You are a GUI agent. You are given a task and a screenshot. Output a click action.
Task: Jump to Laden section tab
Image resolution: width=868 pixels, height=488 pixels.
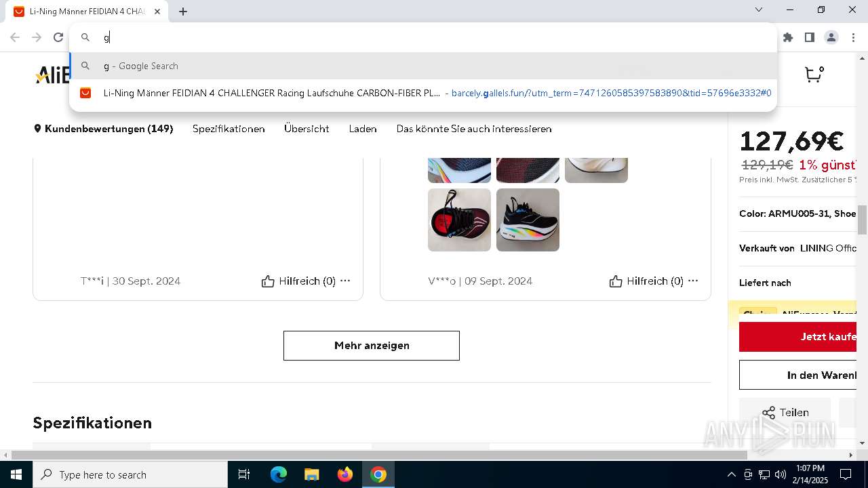coord(363,129)
